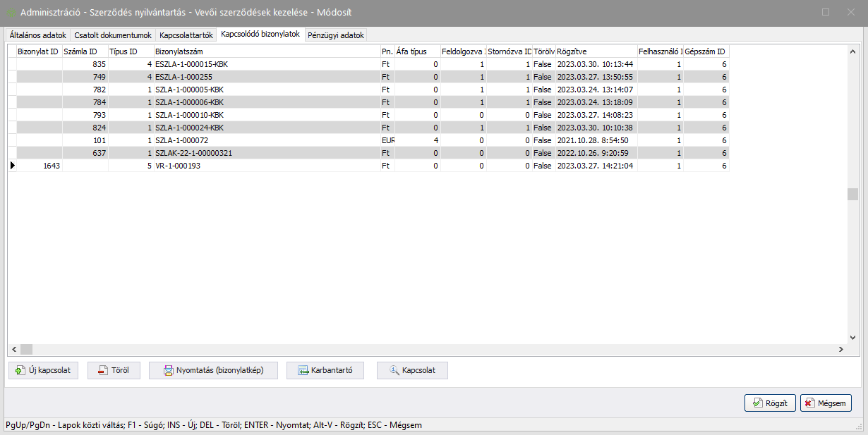
Task: Click the printer icon on Nyomtatás (bizonylatkép)
Action: point(169,370)
